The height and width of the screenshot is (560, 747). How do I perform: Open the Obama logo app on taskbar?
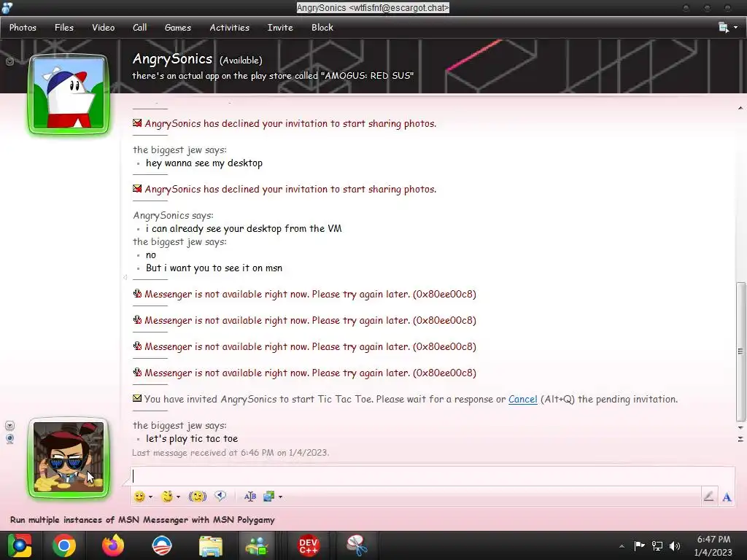click(x=161, y=545)
